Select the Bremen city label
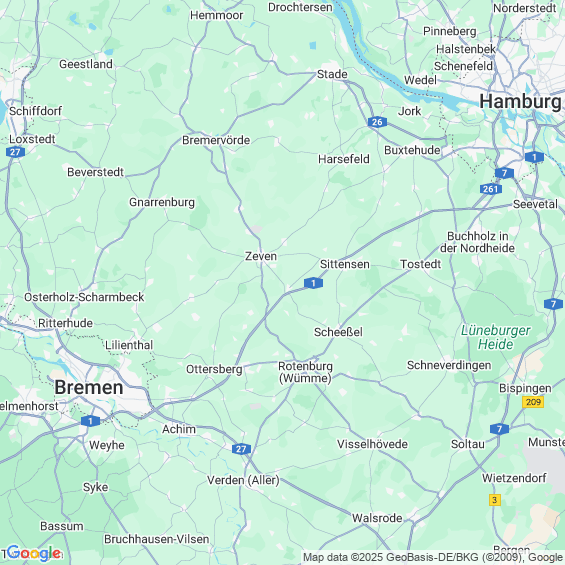The width and height of the screenshot is (565, 565). (x=89, y=388)
